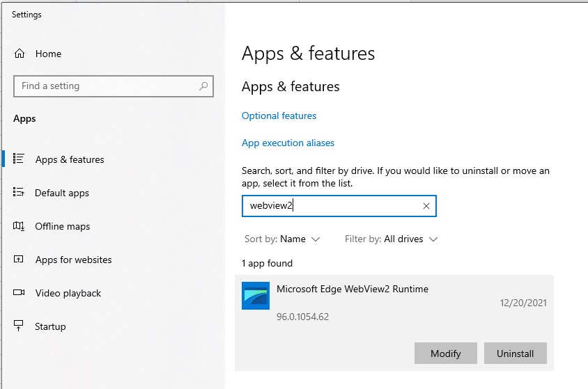Select the Home label in sidebar
Viewport: 588px width, 389px height.
pos(48,54)
